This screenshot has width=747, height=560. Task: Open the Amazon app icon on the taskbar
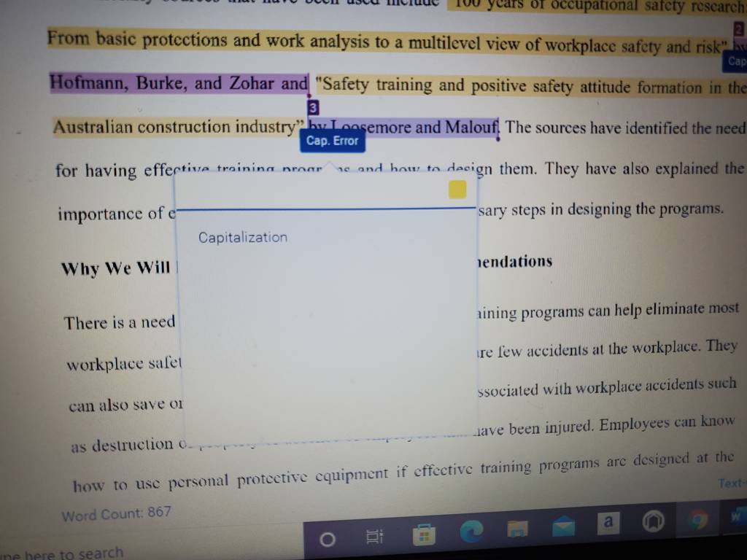608,523
